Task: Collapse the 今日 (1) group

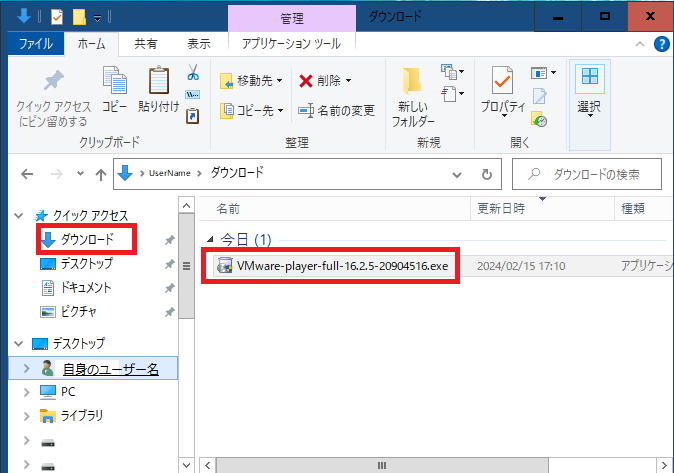Action: click(x=210, y=239)
